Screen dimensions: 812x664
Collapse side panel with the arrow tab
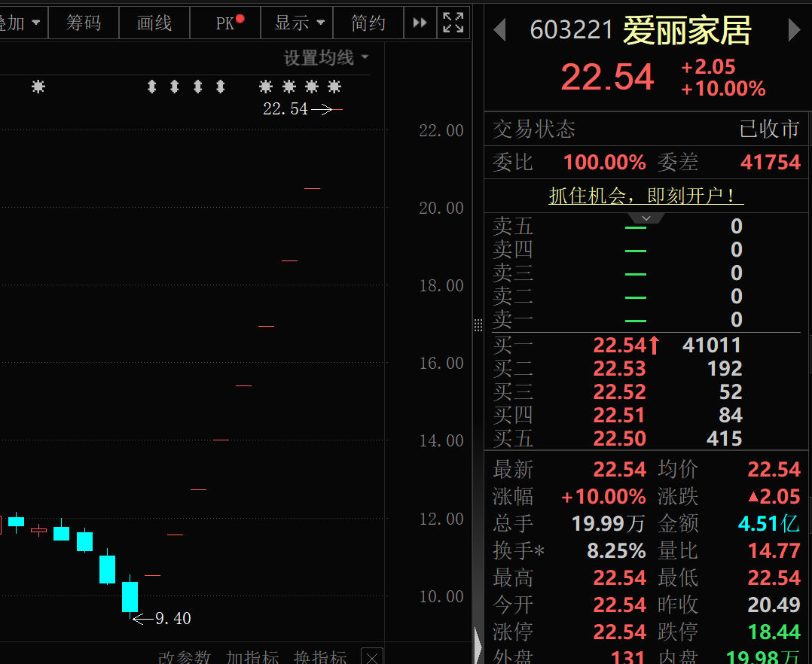(x=478, y=645)
